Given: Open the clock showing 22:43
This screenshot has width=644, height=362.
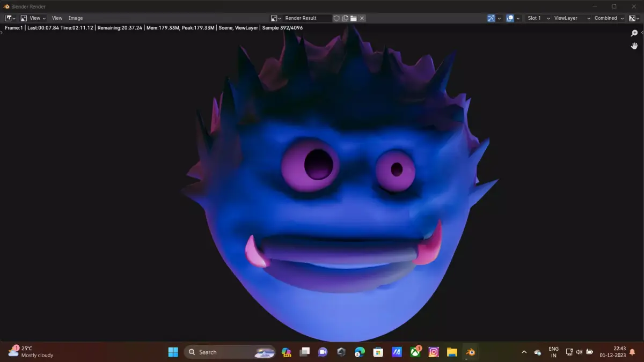Looking at the screenshot, I should pyautogui.click(x=612, y=352).
